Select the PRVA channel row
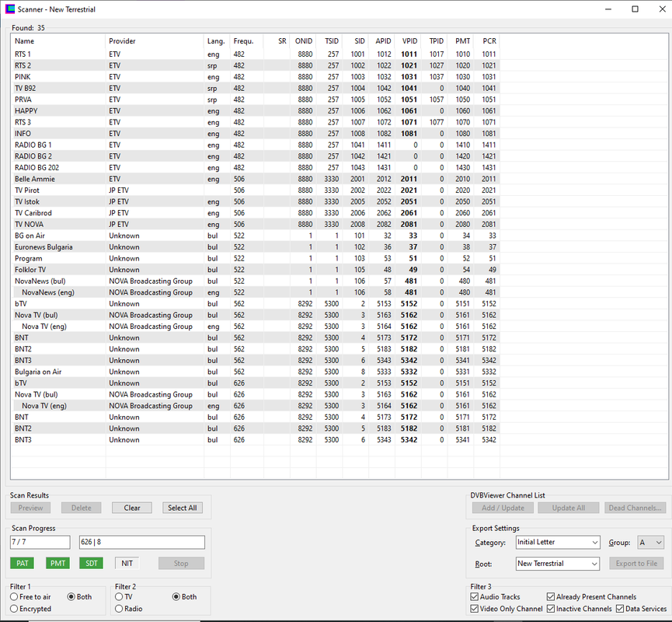672x622 pixels. pos(256,100)
